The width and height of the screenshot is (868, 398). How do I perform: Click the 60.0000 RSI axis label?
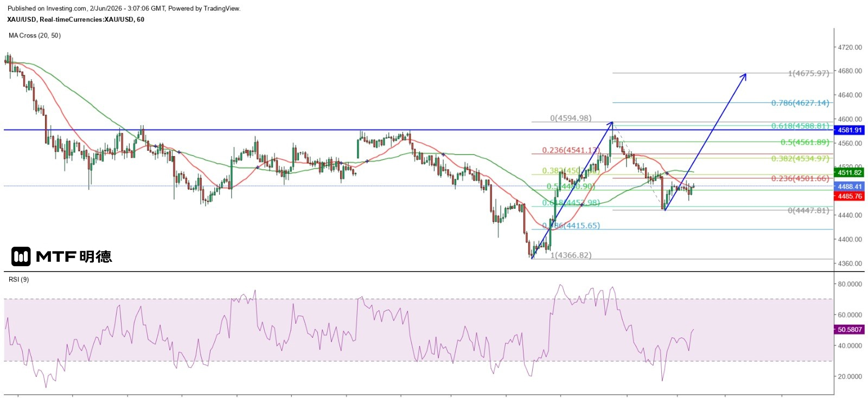click(850, 315)
